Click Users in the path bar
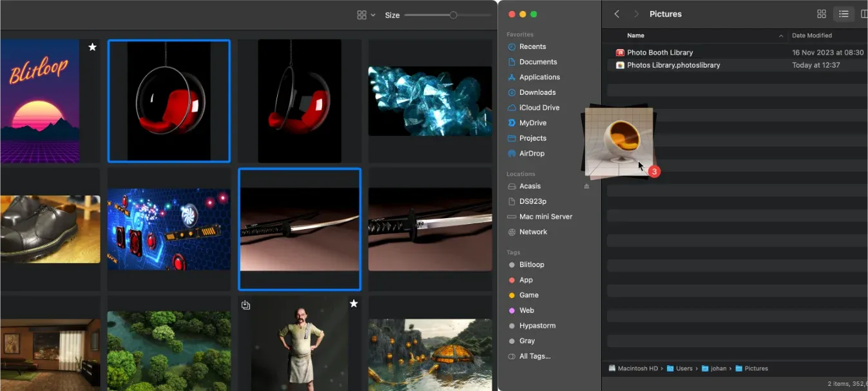The image size is (868, 391). point(679,368)
